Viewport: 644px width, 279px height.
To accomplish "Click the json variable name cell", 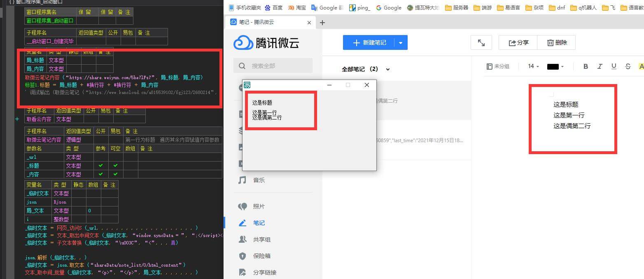I will pyautogui.click(x=38, y=202).
